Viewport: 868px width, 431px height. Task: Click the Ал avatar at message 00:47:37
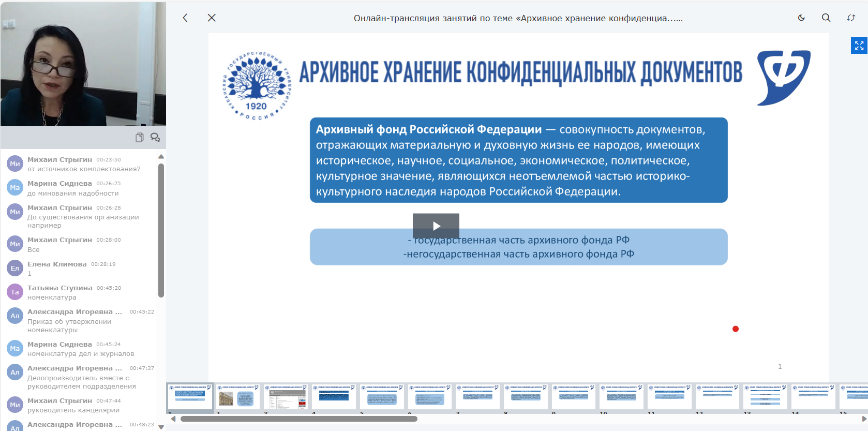[15, 372]
